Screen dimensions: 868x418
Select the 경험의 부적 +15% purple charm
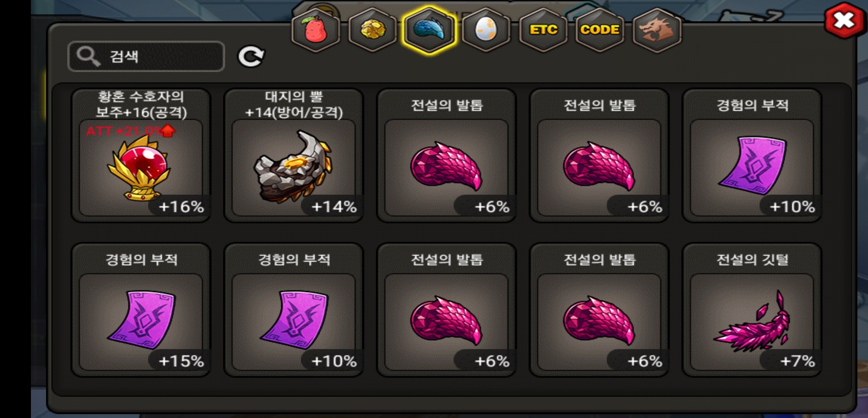click(141, 310)
